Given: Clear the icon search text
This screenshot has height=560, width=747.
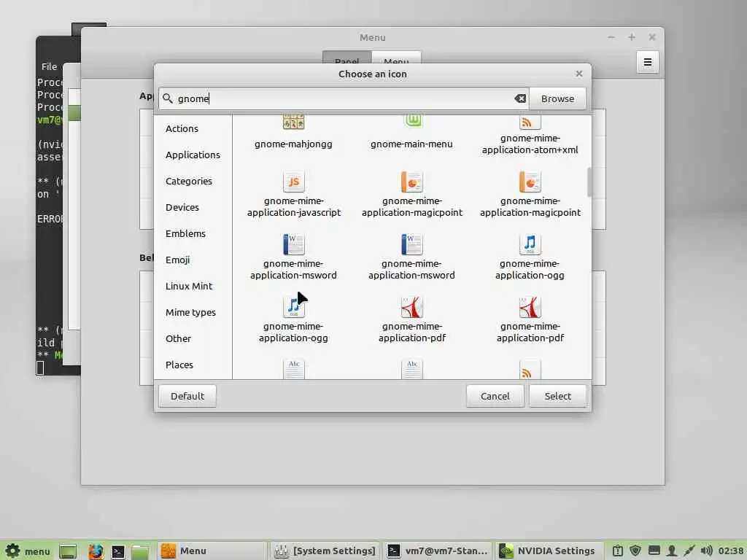Looking at the screenshot, I should 520,98.
